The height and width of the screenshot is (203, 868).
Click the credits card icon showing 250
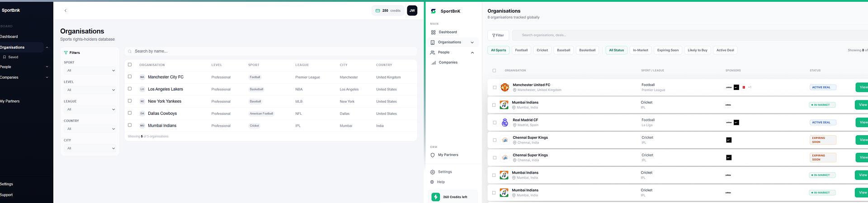click(378, 10)
